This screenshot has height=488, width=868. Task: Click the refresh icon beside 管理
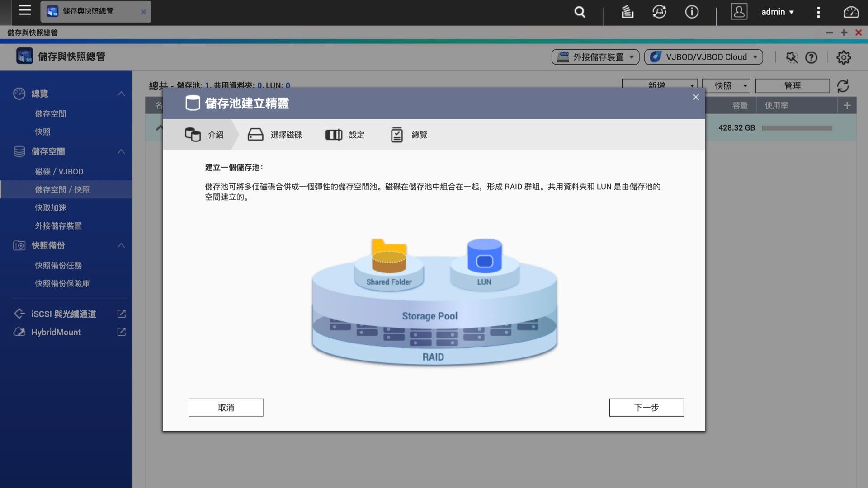click(843, 86)
